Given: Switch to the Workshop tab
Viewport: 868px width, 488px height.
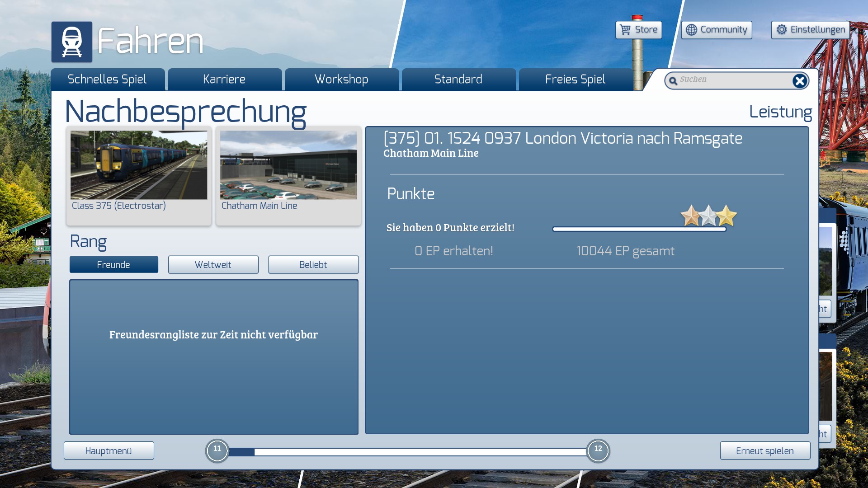Looking at the screenshot, I should (x=341, y=80).
